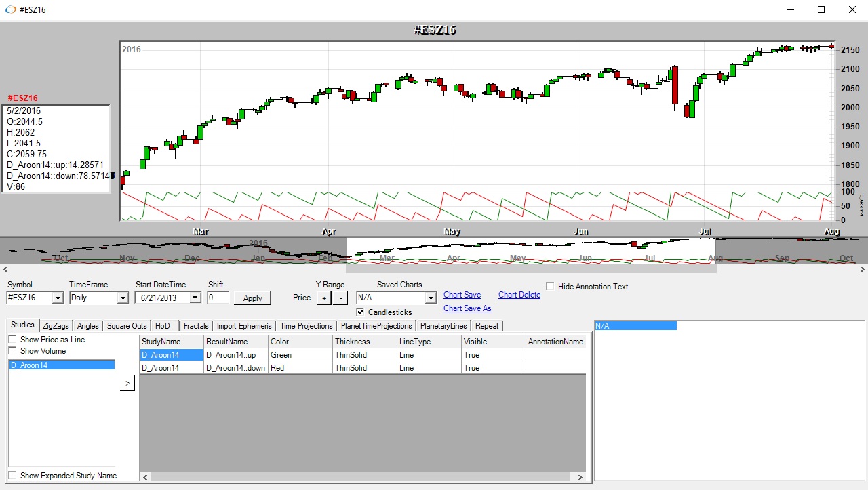Enable Show Price as Line checkbox

13,340
